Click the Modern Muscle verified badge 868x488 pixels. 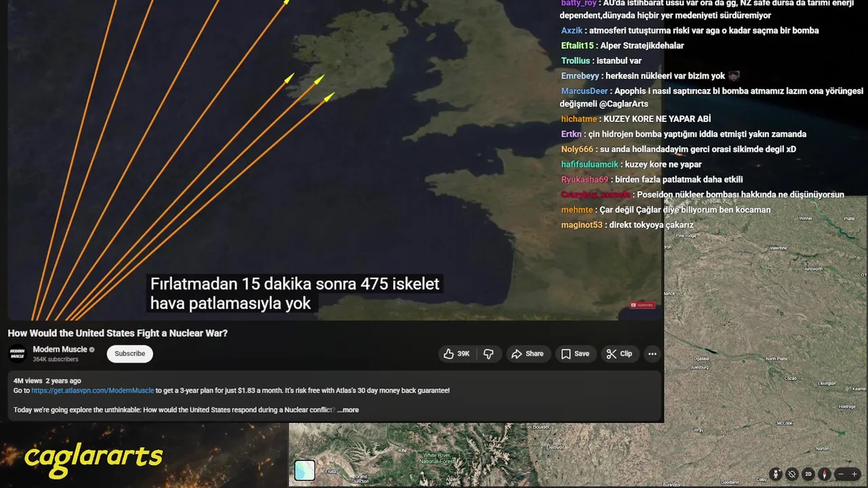click(x=92, y=350)
